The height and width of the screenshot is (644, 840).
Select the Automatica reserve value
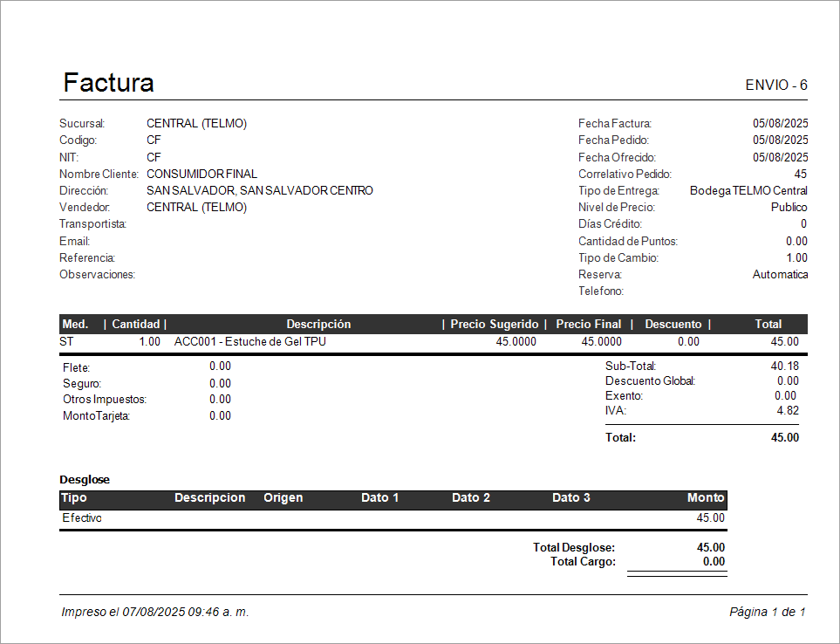click(x=780, y=274)
